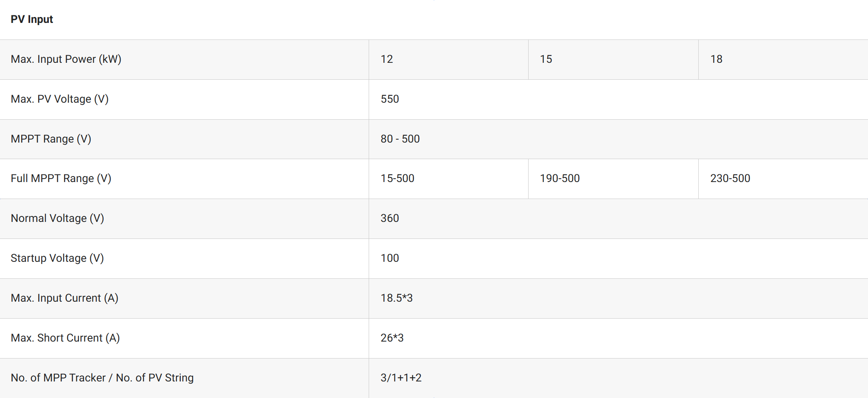The height and width of the screenshot is (398, 868).
Task: Click the 360 normal voltage value
Action: 389,218
